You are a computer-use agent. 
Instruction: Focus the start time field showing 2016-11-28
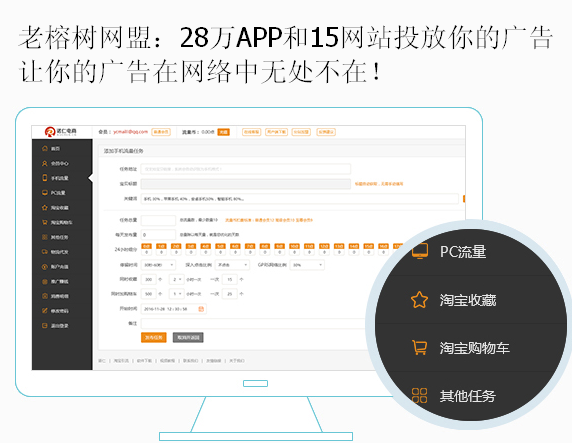pyautogui.click(x=174, y=309)
